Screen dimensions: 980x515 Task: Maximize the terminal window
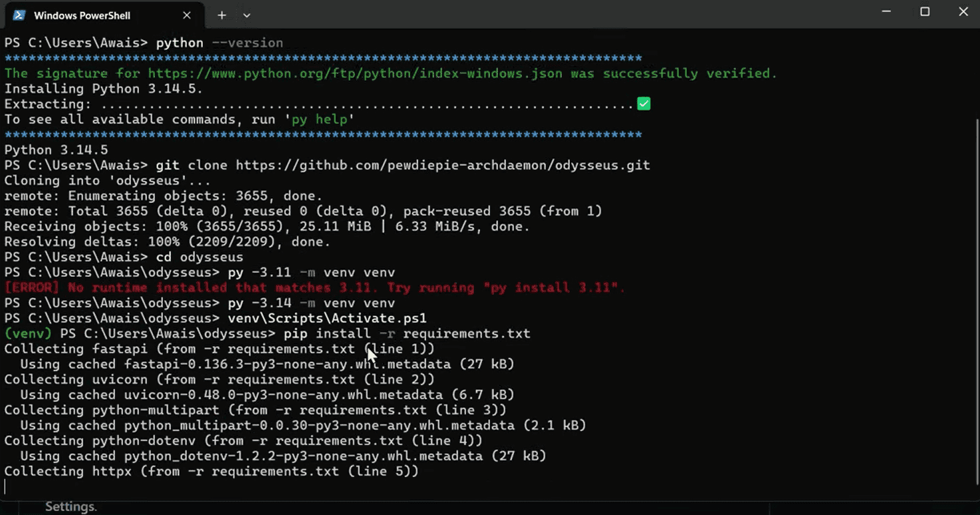(925, 12)
